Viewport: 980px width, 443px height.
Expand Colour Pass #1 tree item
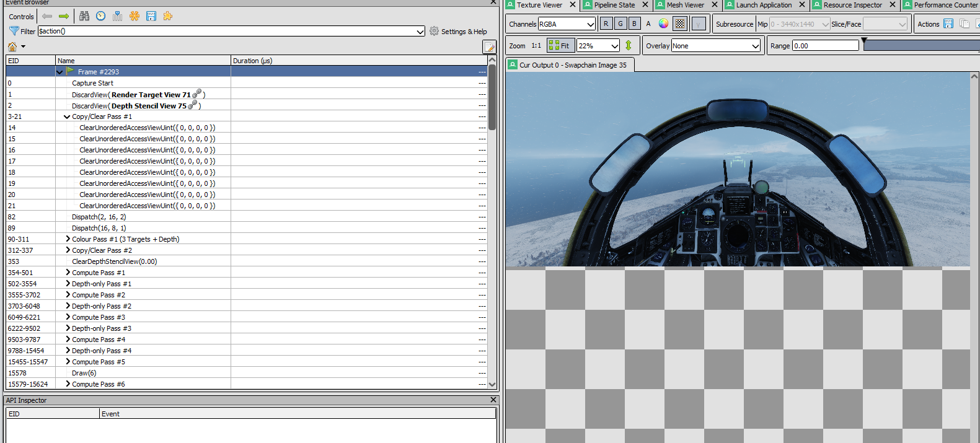tap(68, 239)
